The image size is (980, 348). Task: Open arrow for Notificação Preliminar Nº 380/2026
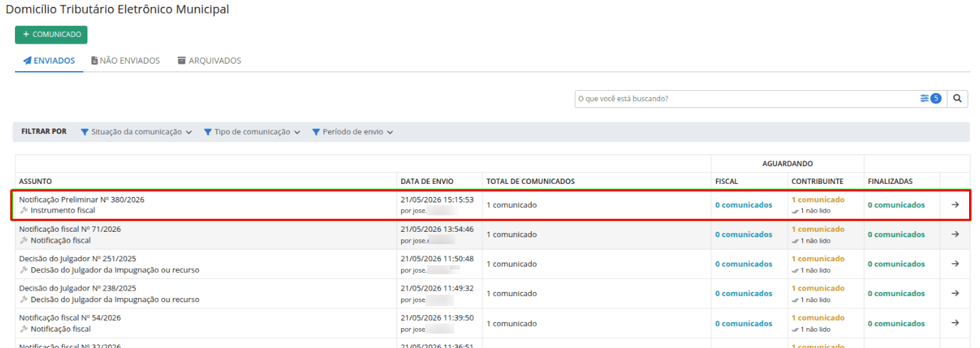coord(955,205)
